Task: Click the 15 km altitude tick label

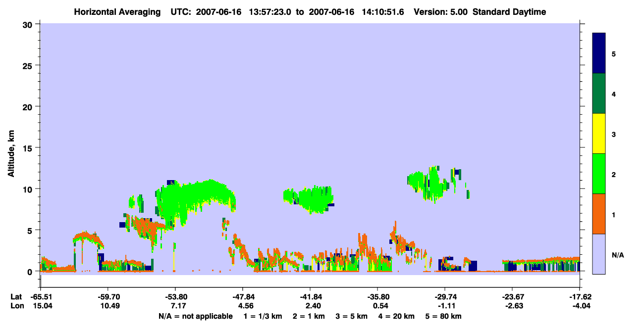Action: coord(29,148)
